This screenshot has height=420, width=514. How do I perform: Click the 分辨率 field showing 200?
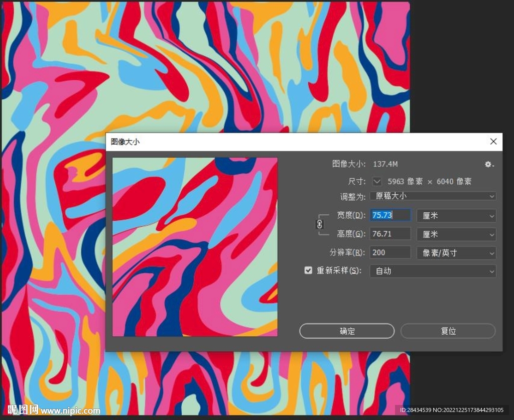390,252
